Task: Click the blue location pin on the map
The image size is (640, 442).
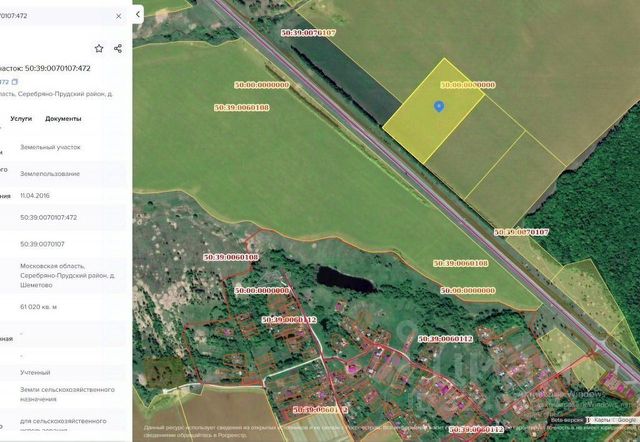Action: (439, 107)
